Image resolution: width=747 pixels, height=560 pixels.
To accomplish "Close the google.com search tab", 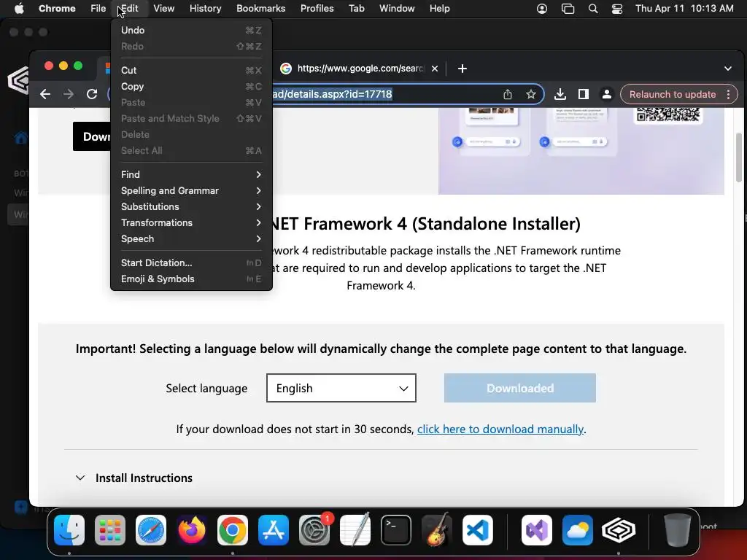I will pyautogui.click(x=435, y=69).
